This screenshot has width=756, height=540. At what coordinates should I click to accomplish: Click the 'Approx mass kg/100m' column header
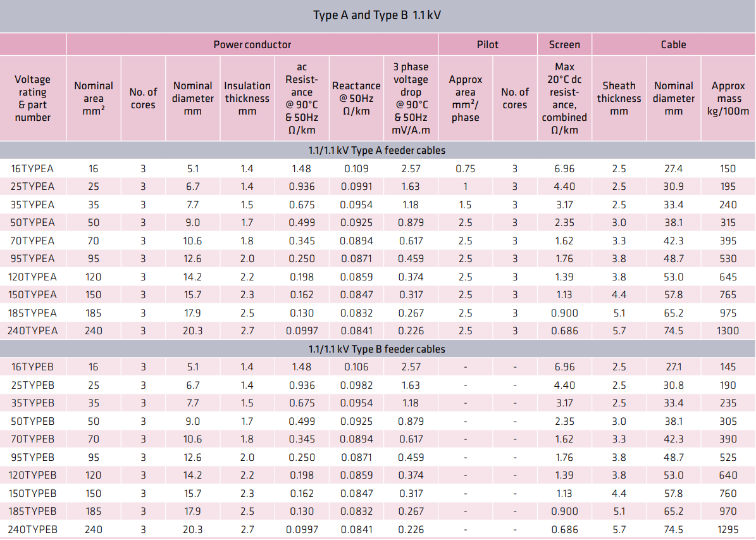[x=728, y=99]
